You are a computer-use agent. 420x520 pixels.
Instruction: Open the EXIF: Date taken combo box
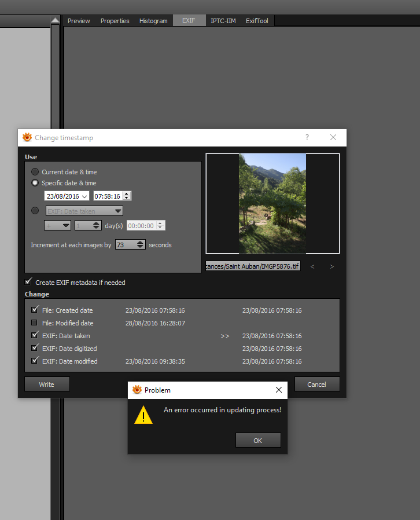click(84, 211)
